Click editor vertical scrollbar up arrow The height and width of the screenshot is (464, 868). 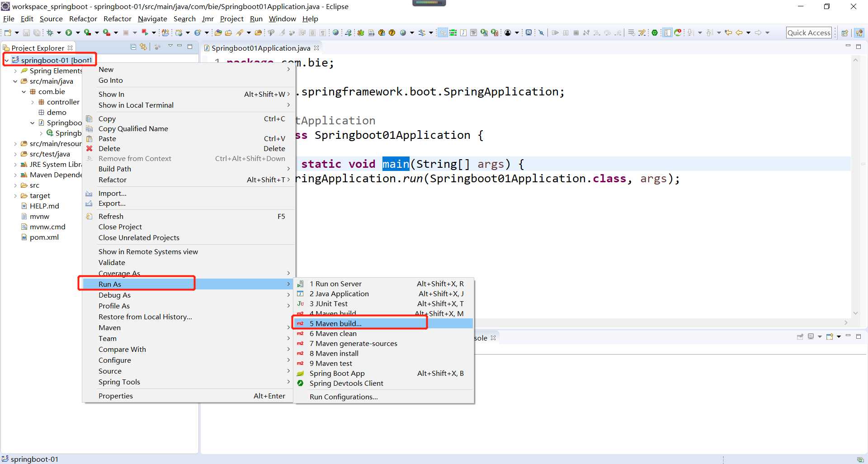coord(855,60)
